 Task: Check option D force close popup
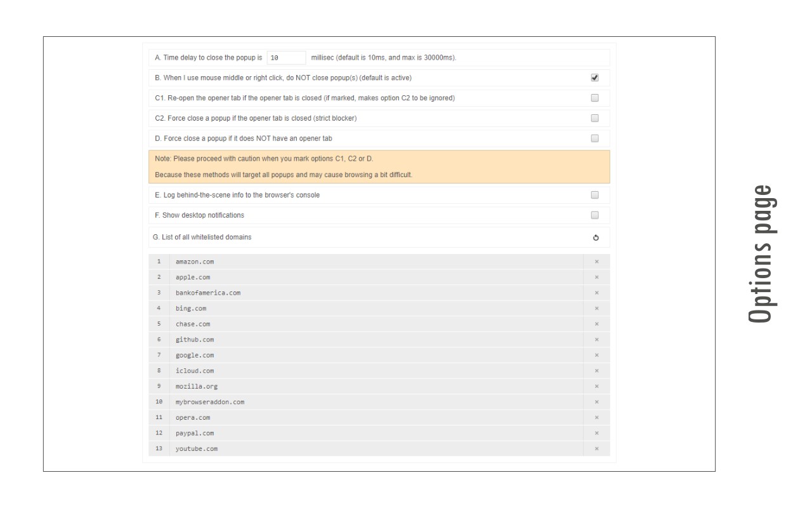pyautogui.click(x=594, y=138)
